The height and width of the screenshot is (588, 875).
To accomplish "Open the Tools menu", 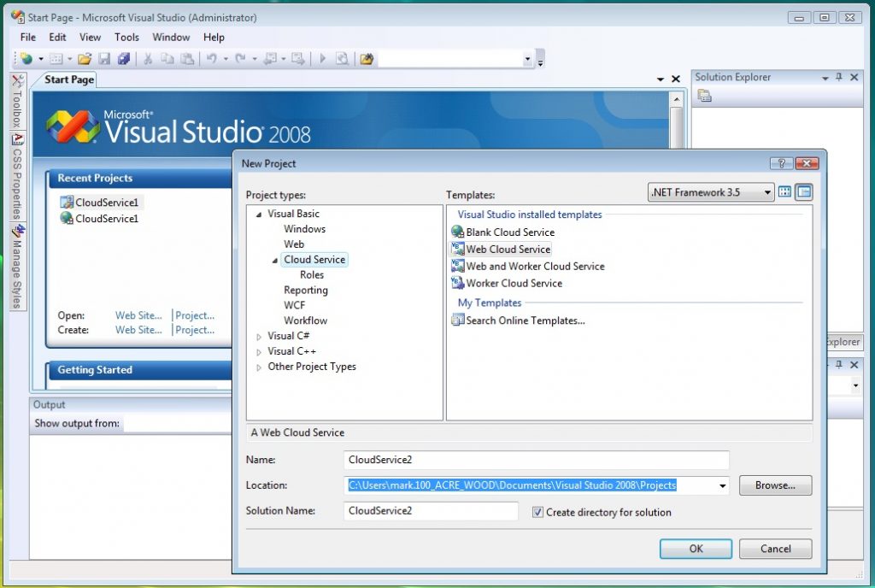I will coord(126,38).
